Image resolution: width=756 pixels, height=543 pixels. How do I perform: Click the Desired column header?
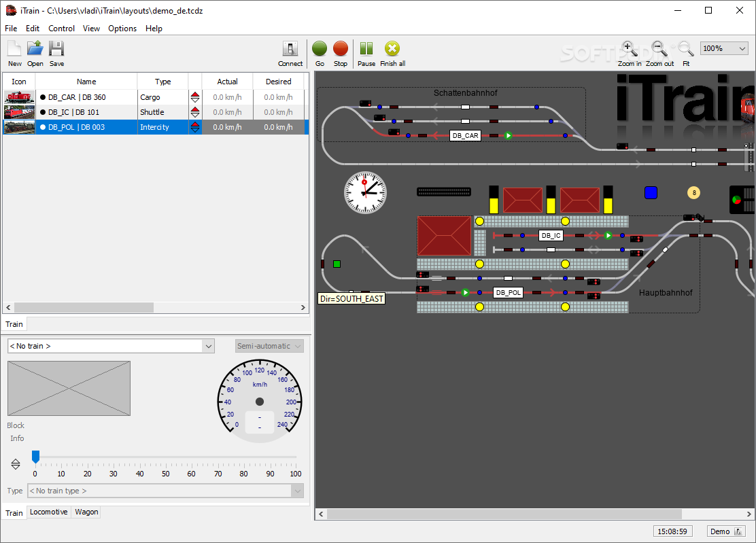[279, 82]
